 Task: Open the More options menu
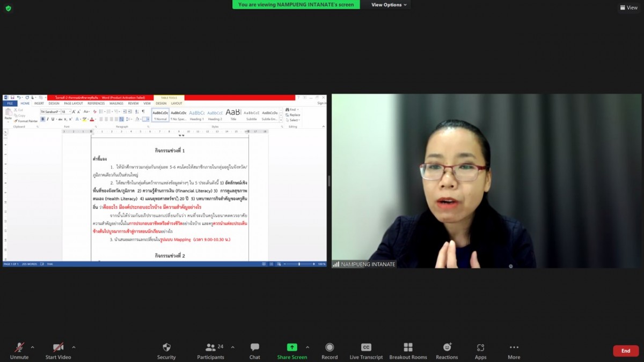pyautogui.click(x=514, y=351)
